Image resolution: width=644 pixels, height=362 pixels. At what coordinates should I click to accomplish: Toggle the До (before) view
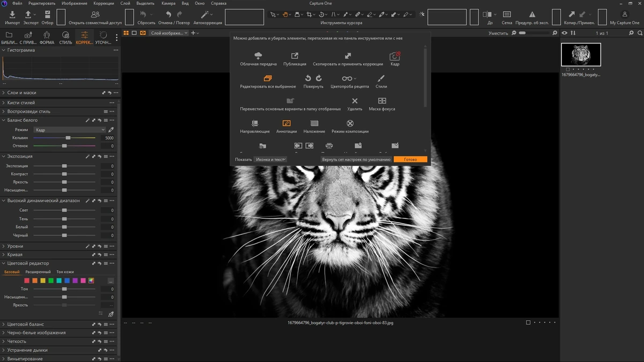487,14
